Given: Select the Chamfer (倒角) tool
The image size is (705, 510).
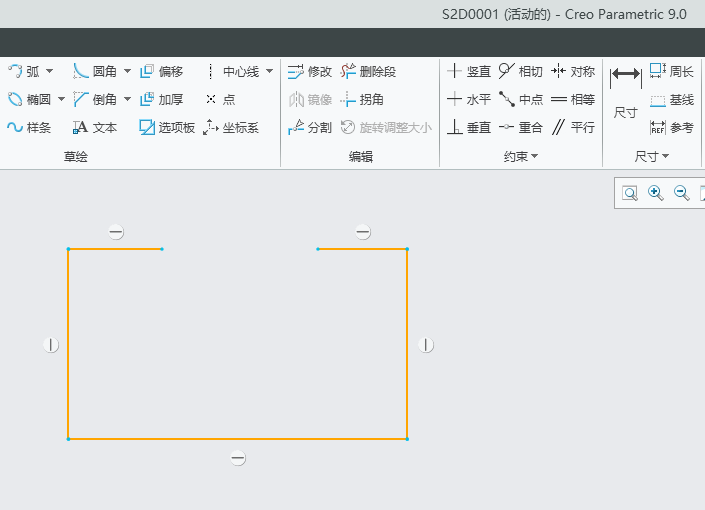Looking at the screenshot, I should pos(94,99).
